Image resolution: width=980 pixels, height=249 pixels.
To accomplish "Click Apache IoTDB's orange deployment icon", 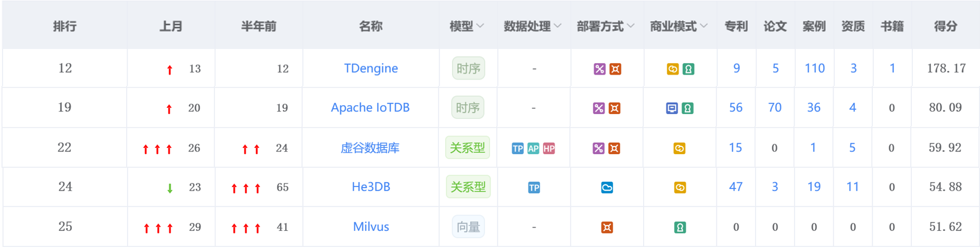I will (x=614, y=108).
